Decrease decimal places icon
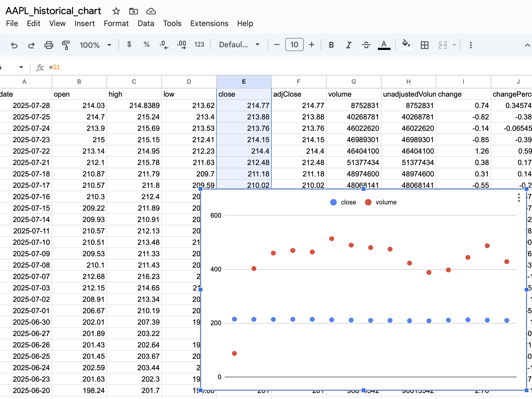Screen dimensions: 532x399 coord(164,45)
